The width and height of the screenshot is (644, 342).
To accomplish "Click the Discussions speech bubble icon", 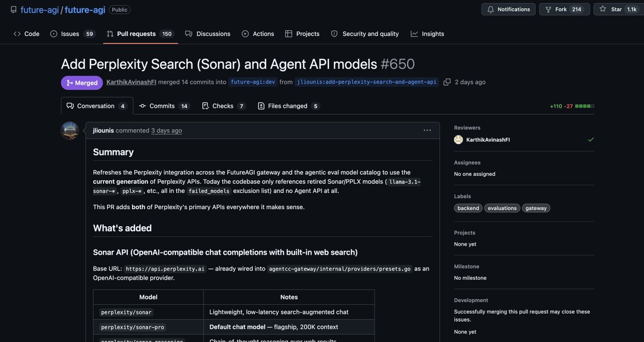I will point(189,34).
